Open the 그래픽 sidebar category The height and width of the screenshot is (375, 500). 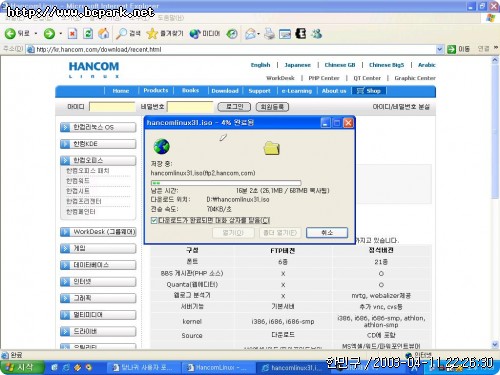(98, 298)
